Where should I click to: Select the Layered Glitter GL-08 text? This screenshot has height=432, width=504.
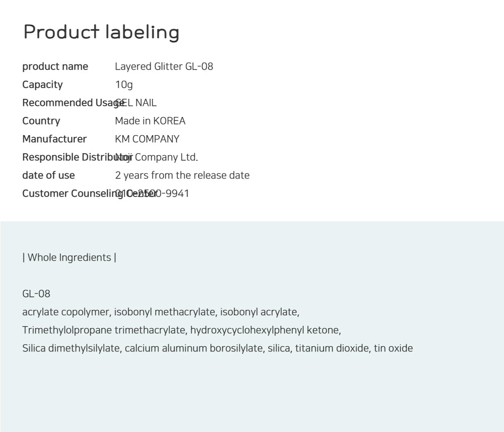pos(164,67)
